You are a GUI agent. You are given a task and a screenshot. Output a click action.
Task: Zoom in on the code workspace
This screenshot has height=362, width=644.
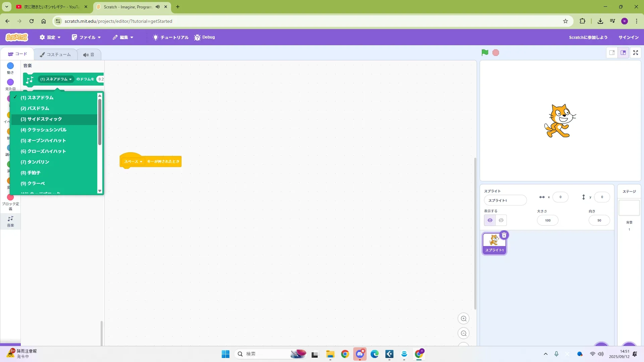coord(464,319)
